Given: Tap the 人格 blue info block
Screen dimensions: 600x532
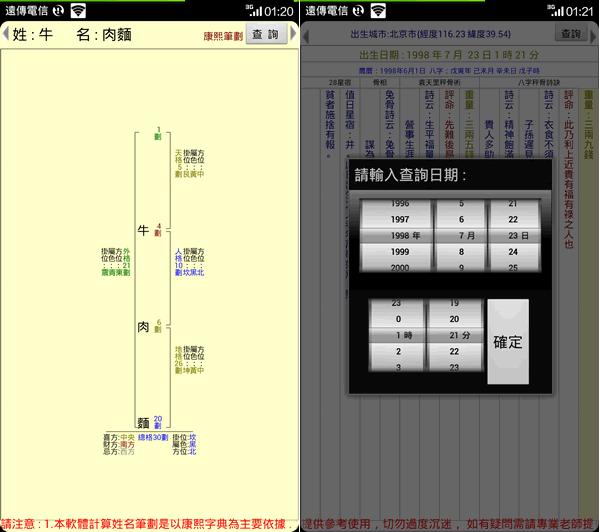Looking at the screenshot, I should tap(189, 262).
